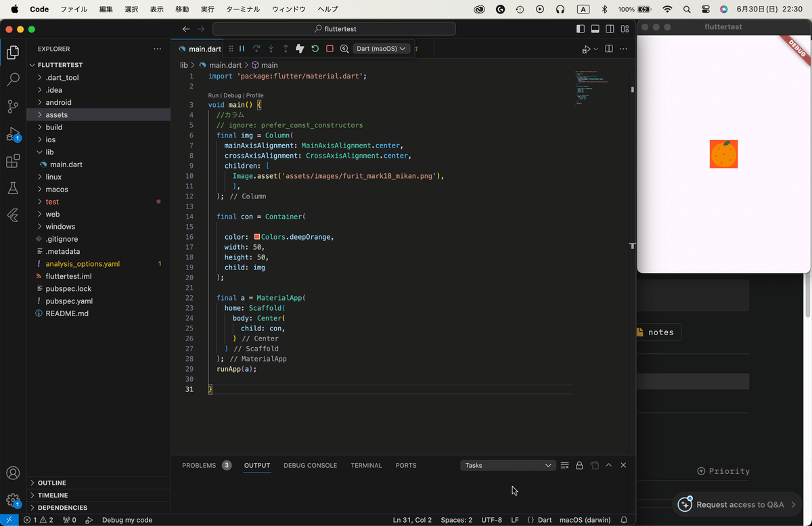Click the Debug code lens above main
The width and height of the screenshot is (812, 526).
[232, 95]
